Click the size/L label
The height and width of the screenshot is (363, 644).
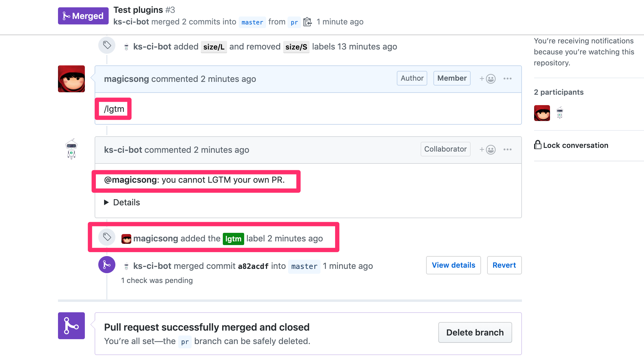[x=214, y=47]
